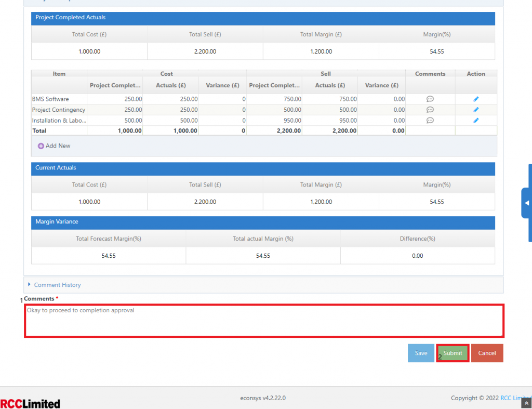This screenshot has width=532, height=409.
Task: Click the Difference(%) header
Action: [x=417, y=239]
